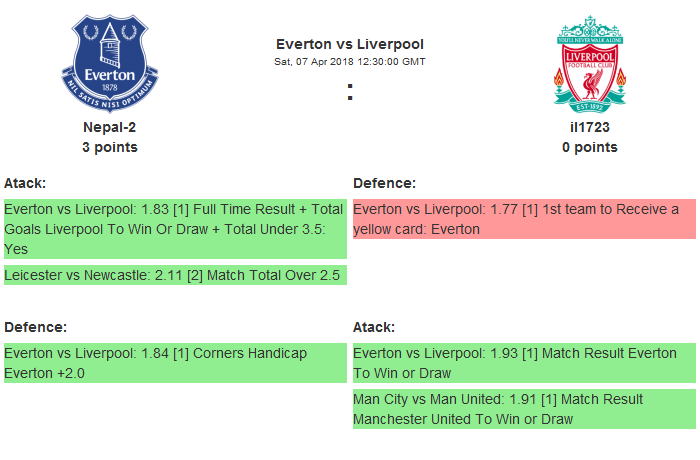Select the Man City vs Man United bet
Screen dimensions: 700x460
[524, 409]
